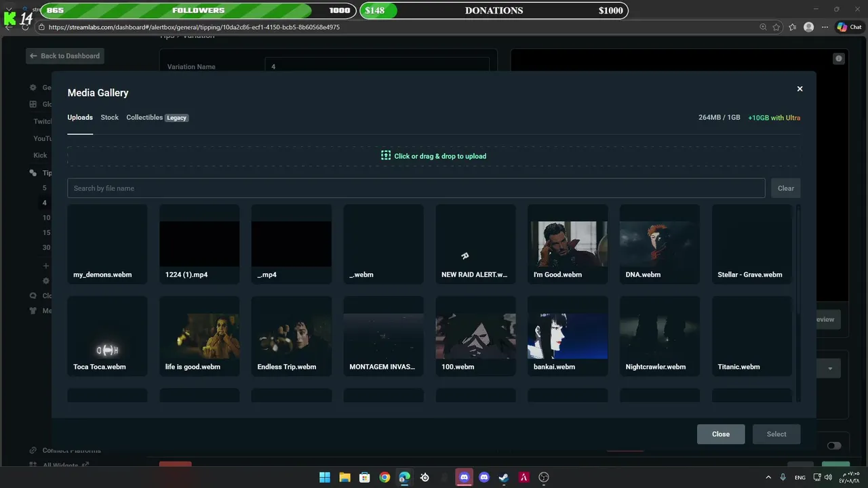This screenshot has height=488, width=868.
Task: Open Google Chrome from the taskbar
Action: 384,477
